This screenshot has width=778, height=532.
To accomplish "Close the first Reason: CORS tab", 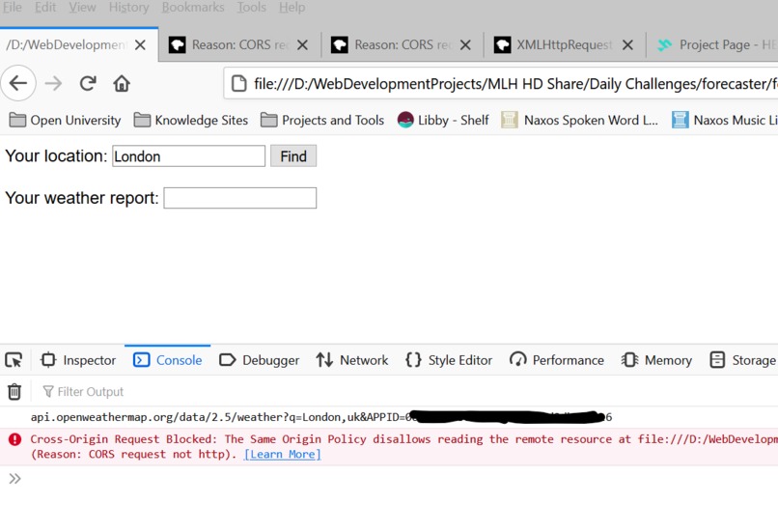I will click(302, 45).
